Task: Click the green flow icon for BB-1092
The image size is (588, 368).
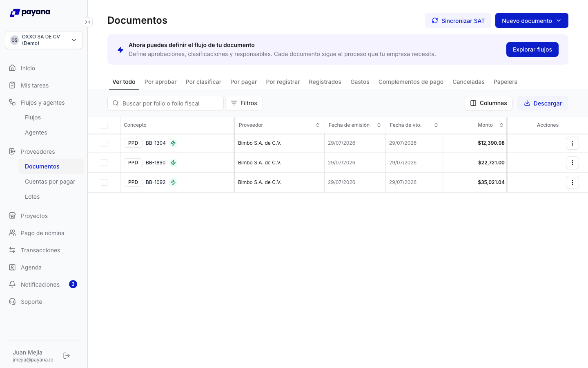Action: 173,182
